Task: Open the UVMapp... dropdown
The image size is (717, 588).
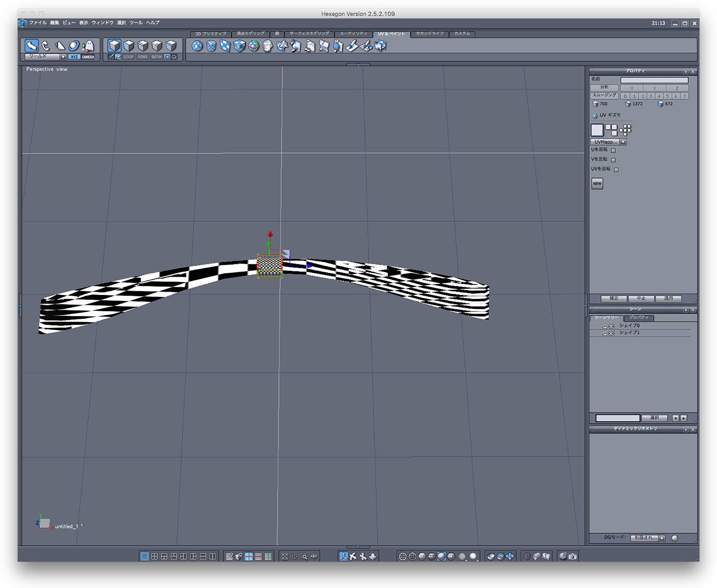Action: [x=623, y=142]
